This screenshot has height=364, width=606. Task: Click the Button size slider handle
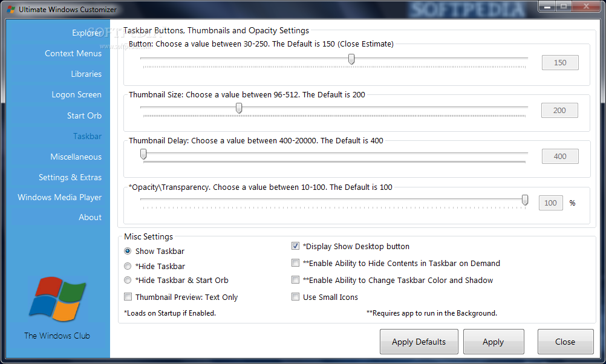coord(351,59)
